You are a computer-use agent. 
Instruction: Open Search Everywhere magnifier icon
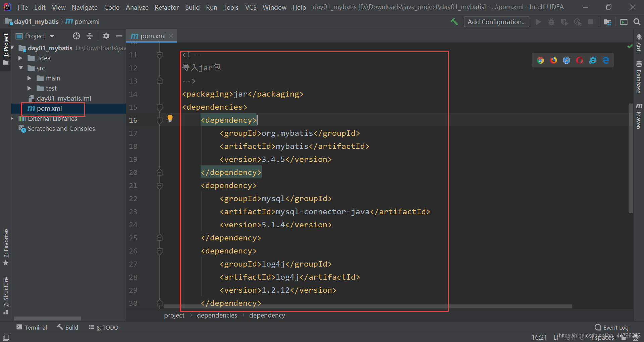[637, 22]
